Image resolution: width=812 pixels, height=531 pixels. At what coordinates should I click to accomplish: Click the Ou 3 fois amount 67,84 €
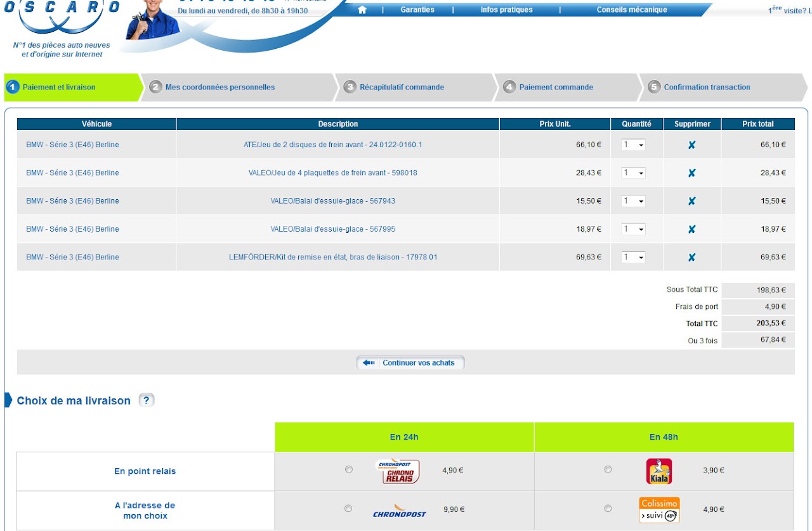tap(773, 340)
